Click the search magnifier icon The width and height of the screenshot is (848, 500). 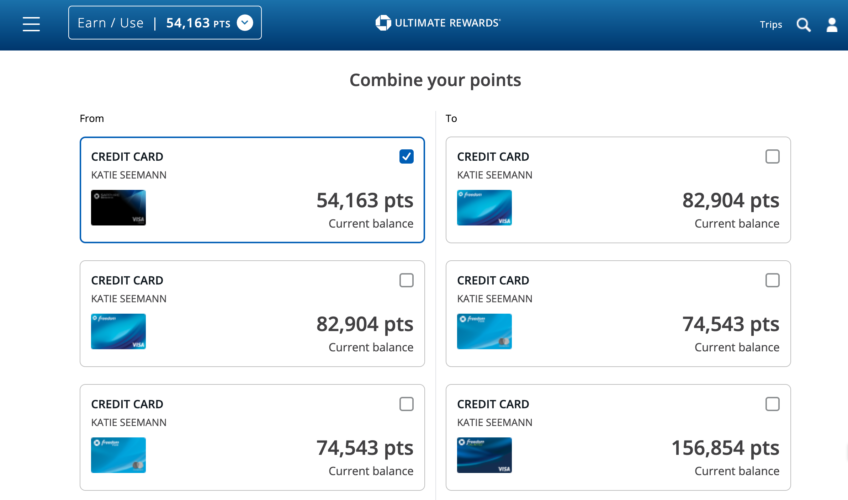[803, 25]
